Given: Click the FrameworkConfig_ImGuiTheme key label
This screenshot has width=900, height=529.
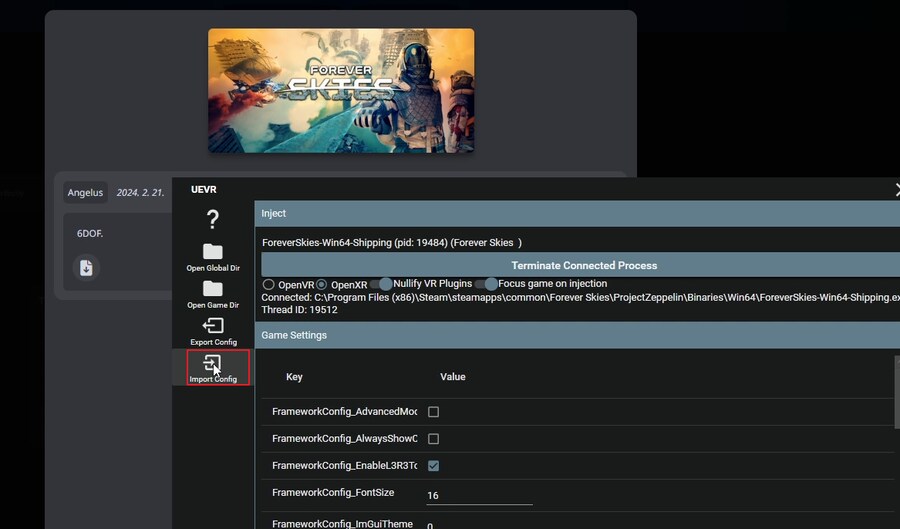Looking at the screenshot, I should click(x=342, y=523).
